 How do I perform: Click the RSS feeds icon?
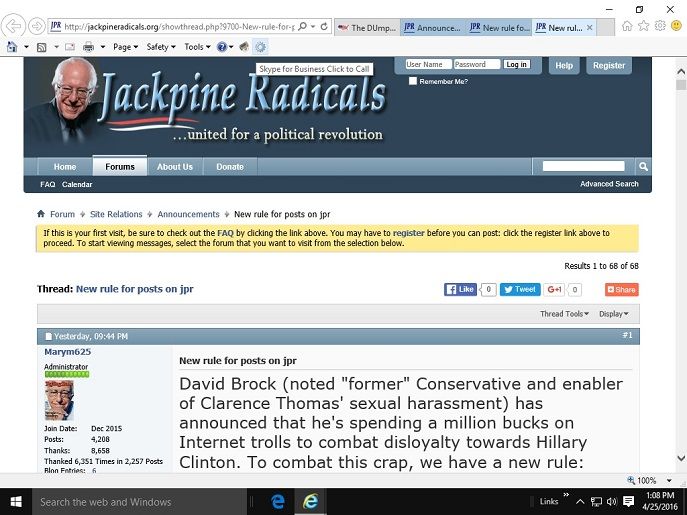tap(42, 47)
